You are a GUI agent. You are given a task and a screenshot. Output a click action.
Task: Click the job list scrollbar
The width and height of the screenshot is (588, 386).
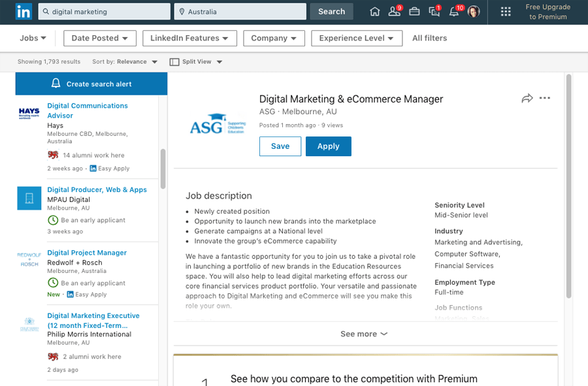pos(163,169)
